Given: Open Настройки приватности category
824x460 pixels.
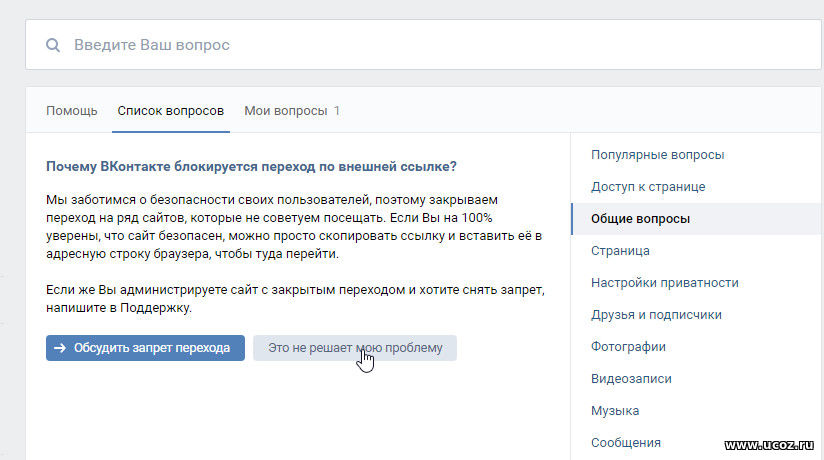Looking at the screenshot, I should click(x=665, y=283).
